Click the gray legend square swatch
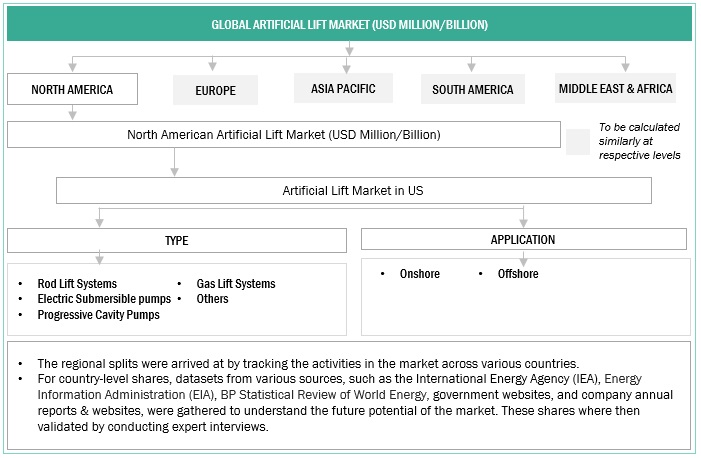 click(577, 141)
